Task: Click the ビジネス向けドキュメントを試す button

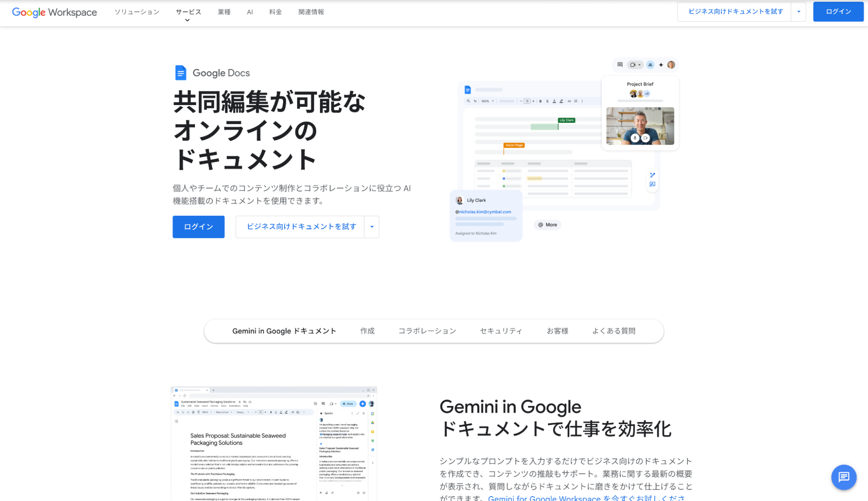Action: [x=301, y=227]
